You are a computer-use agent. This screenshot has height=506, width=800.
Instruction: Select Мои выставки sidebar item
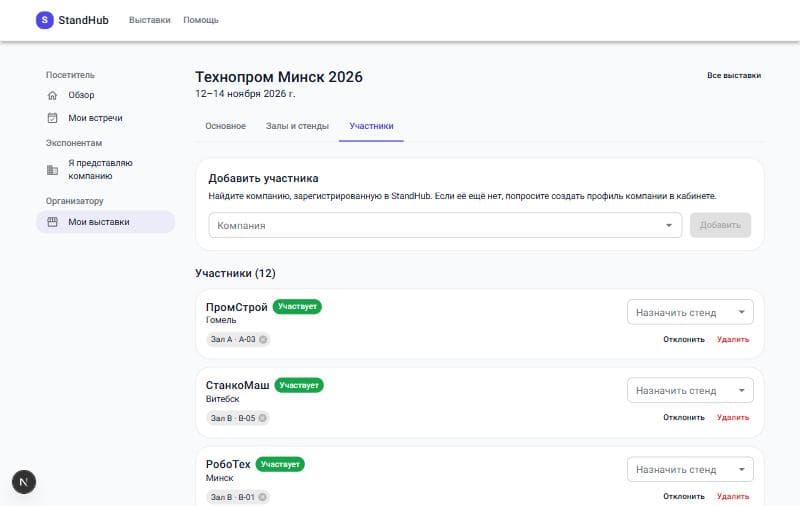(x=106, y=222)
